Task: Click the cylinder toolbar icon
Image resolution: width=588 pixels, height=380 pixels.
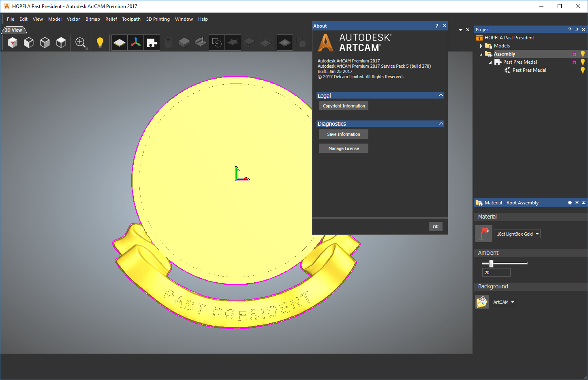Action: pyautogui.click(x=168, y=42)
